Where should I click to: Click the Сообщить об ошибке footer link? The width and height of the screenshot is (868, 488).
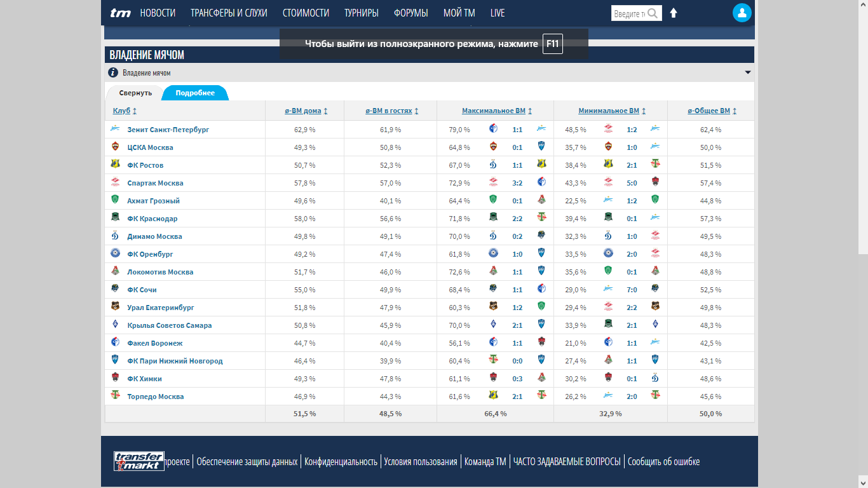pos(663,461)
